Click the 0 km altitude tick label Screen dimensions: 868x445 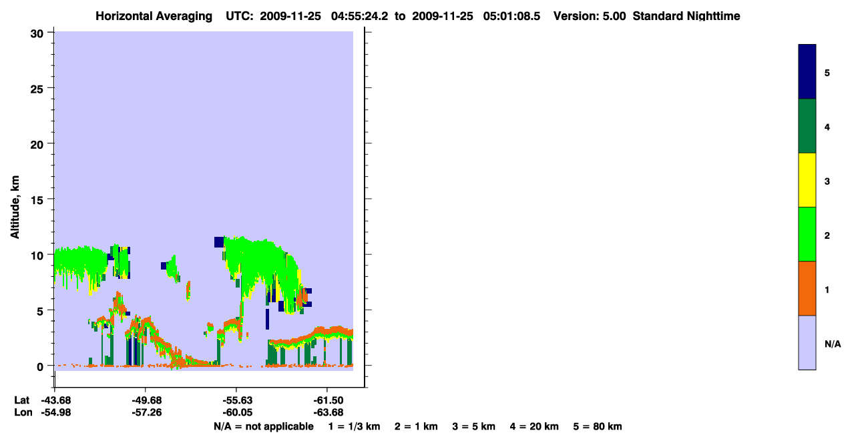(41, 366)
